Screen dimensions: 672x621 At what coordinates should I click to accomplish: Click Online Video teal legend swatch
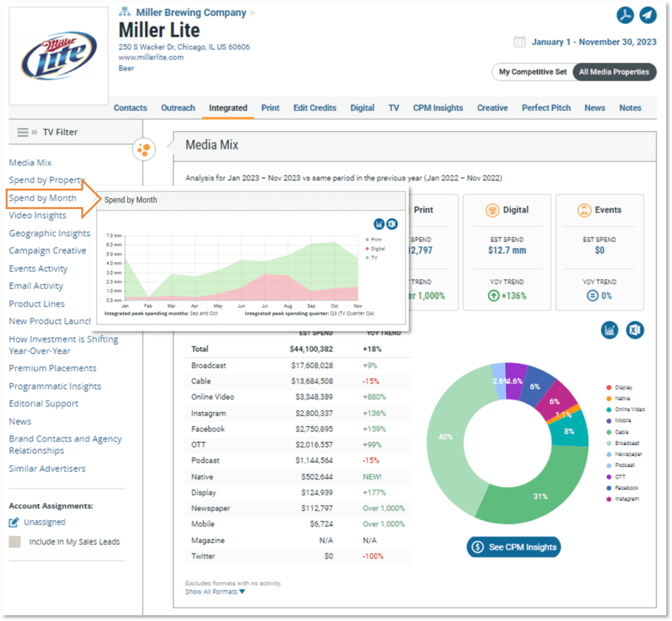[x=608, y=410]
